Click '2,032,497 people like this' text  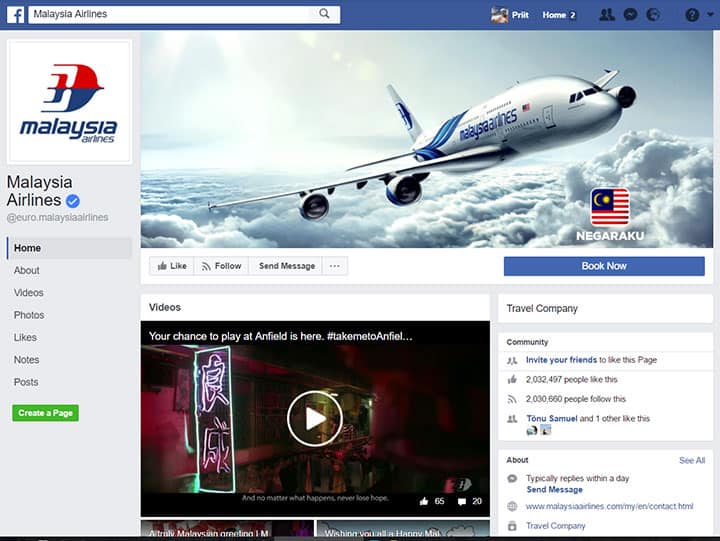(x=572, y=379)
